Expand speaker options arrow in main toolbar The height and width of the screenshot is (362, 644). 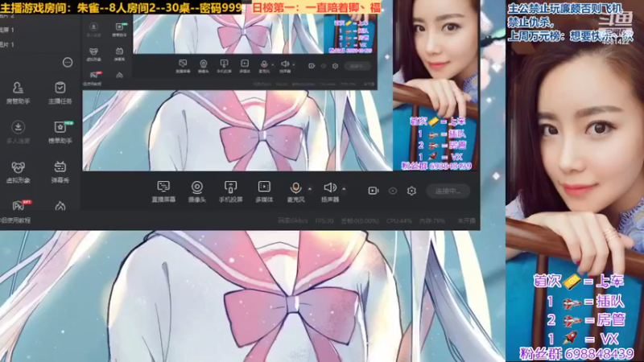[x=344, y=189]
